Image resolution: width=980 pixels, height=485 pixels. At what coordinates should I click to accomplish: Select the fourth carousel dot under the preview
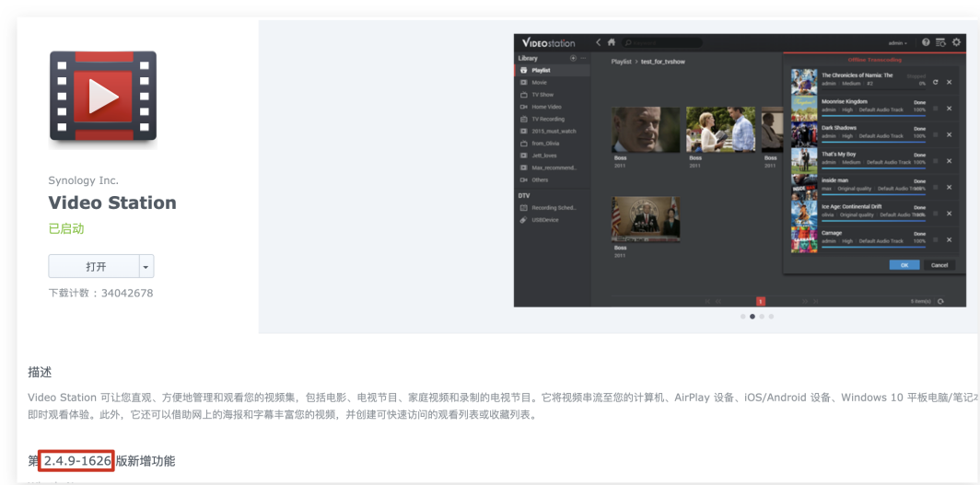click(771, 317)
